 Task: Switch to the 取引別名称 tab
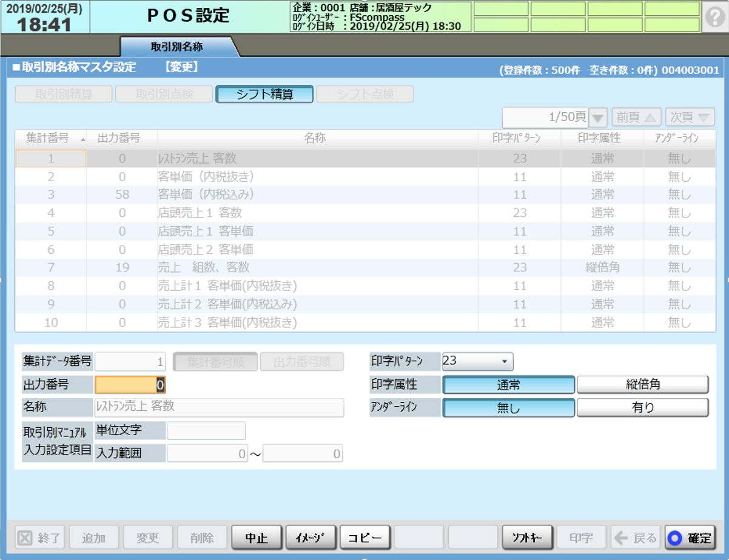(x=176, y=46)
